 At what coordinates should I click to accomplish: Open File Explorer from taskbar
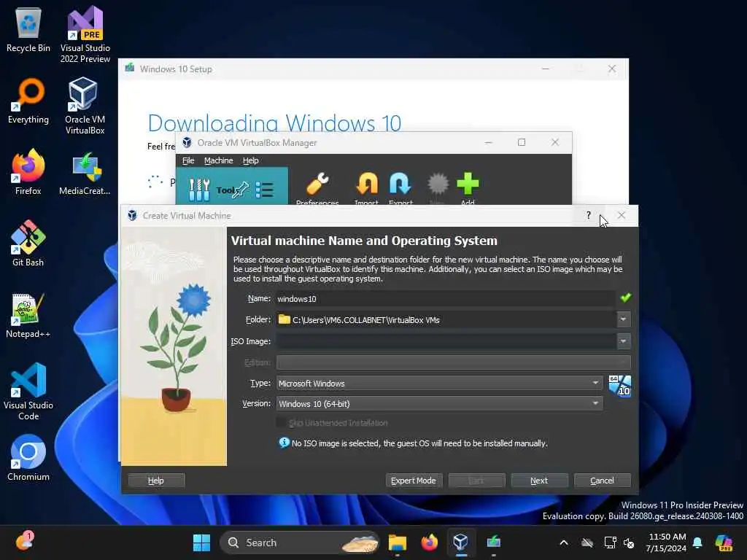pyautogui.click(x=398, y=542)
